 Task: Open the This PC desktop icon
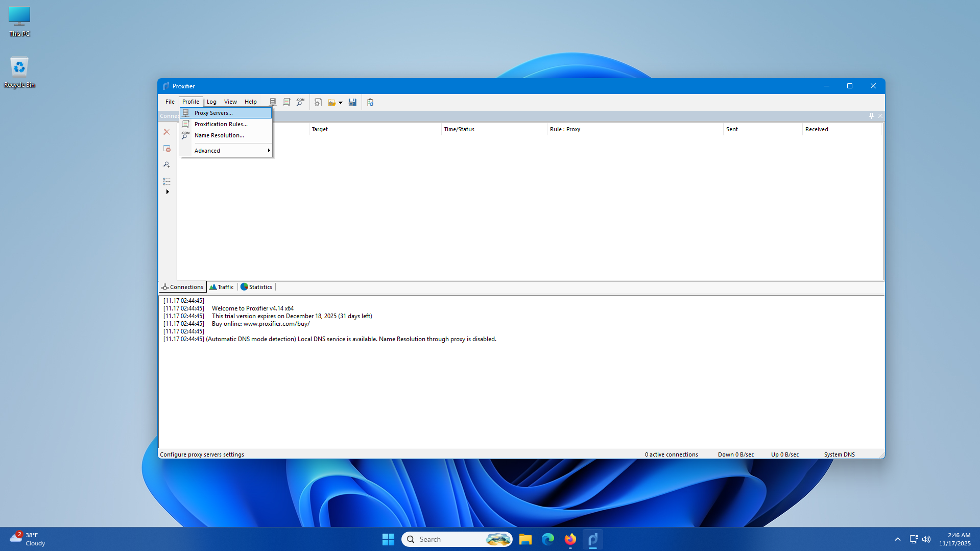19,21
